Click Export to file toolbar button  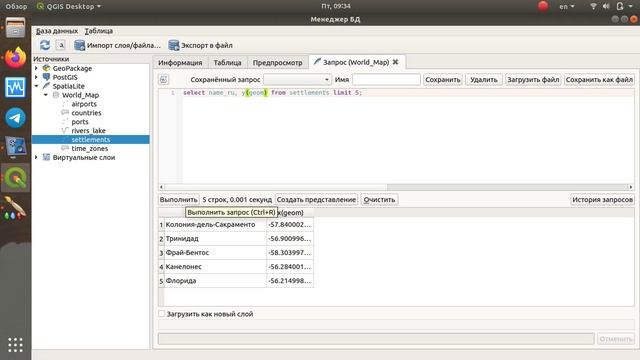tap(201, 45)
